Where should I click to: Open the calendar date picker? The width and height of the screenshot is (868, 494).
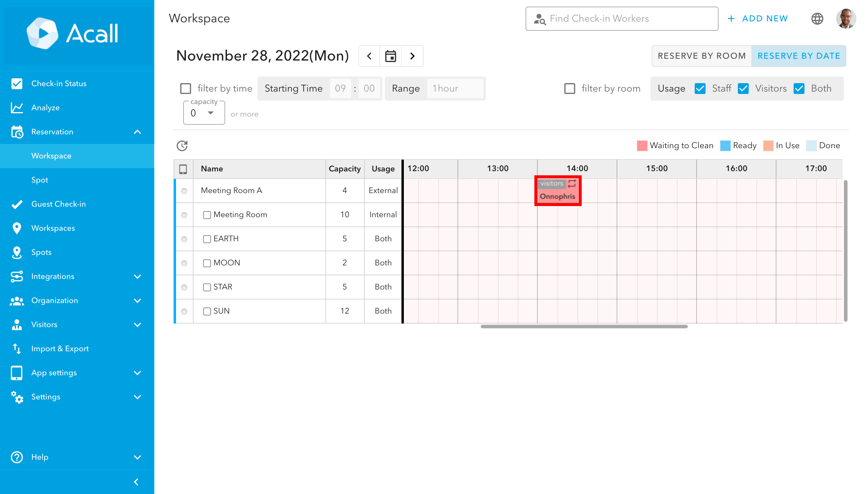coord(390,56)
